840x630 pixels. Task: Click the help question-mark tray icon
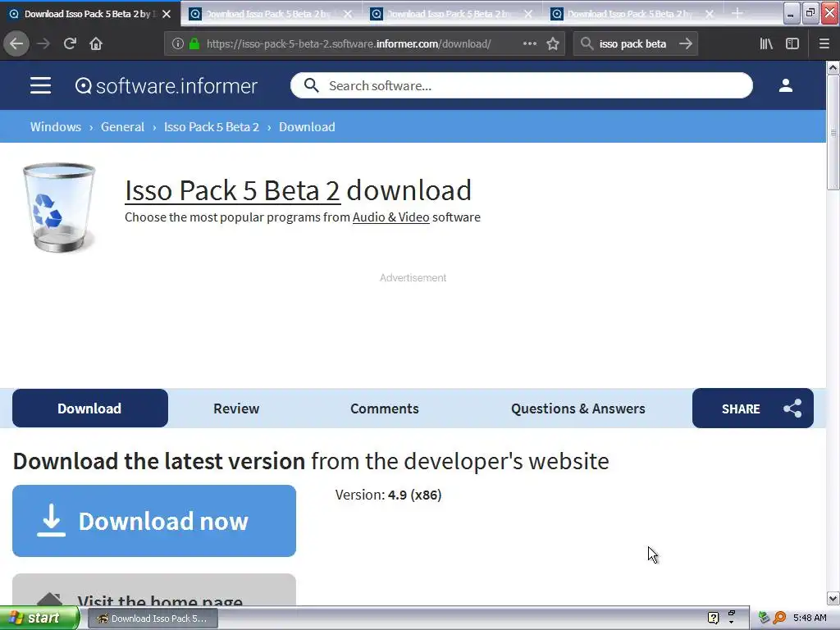point(713,619)
